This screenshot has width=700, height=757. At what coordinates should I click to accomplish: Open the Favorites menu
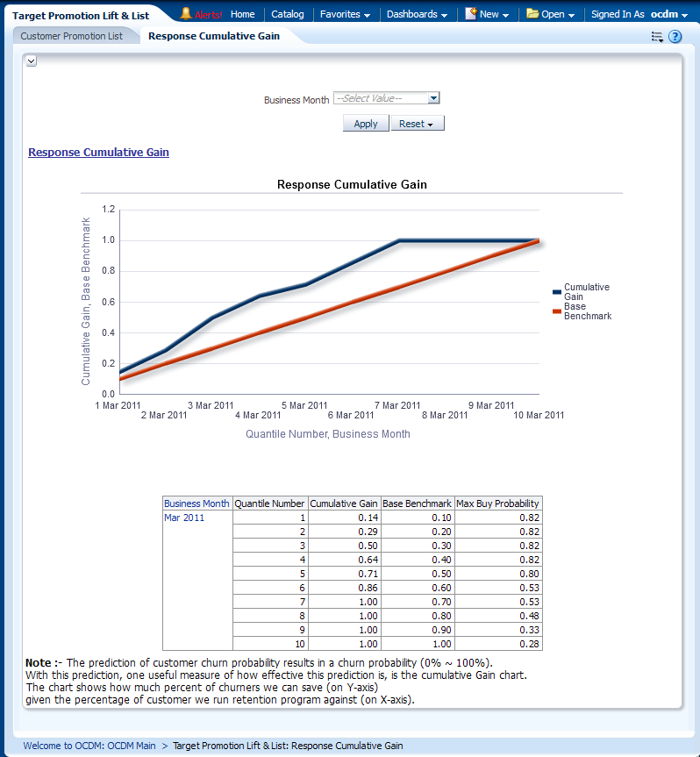(345, 14)
